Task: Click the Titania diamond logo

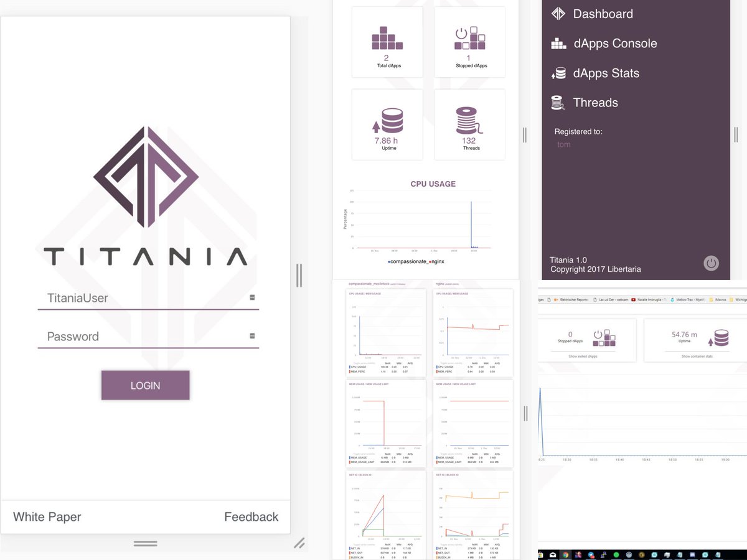Action: (146, 177)
